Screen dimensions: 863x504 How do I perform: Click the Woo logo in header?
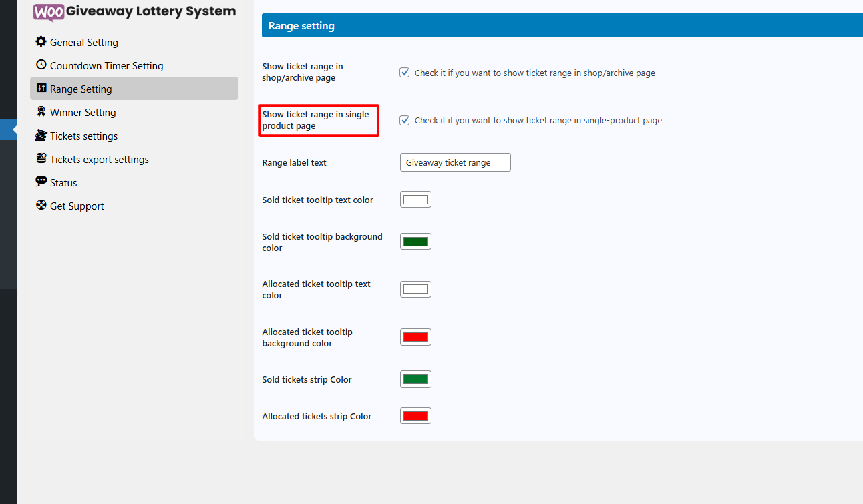49,12
